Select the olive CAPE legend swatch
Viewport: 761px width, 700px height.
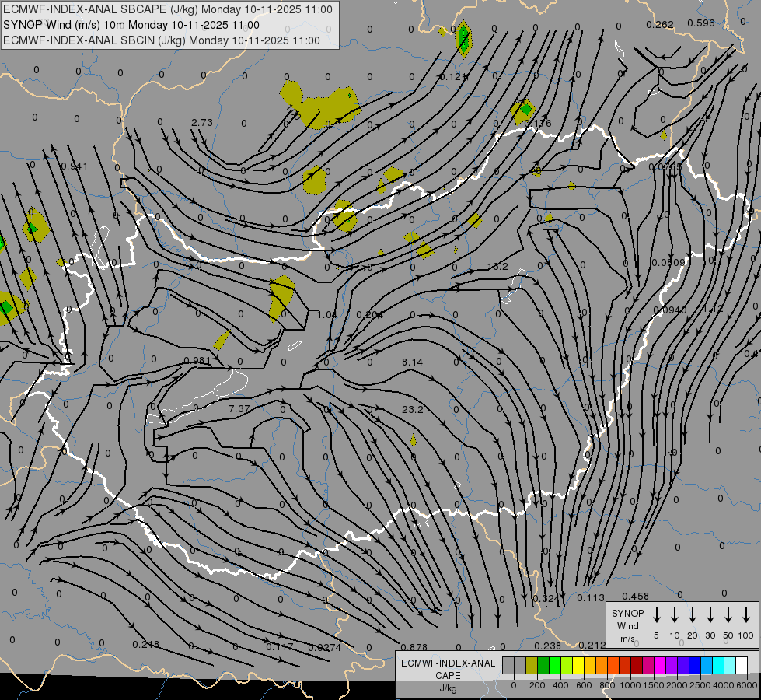(532, 666)
